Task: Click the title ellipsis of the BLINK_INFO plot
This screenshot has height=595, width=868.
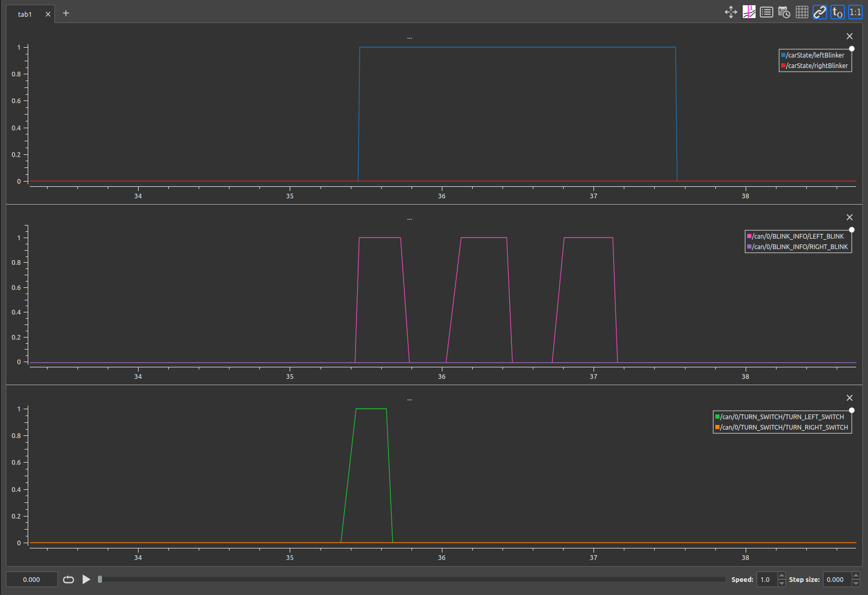Action: tap(409, 219)
